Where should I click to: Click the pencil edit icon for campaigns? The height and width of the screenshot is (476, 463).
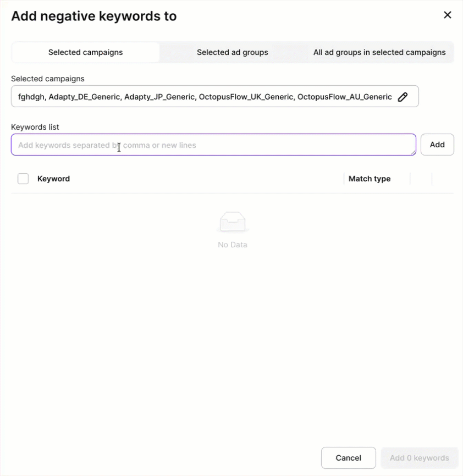tap(403, 97)
